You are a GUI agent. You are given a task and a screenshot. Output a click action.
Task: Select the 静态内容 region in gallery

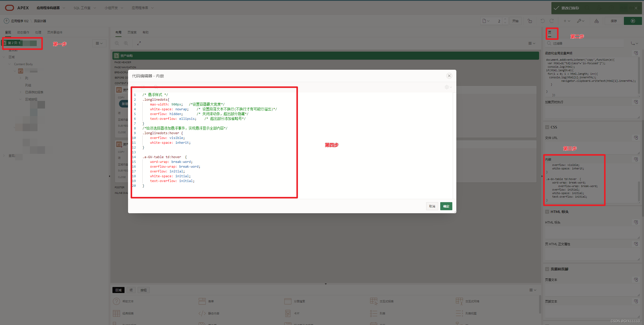tap(209, 313)
